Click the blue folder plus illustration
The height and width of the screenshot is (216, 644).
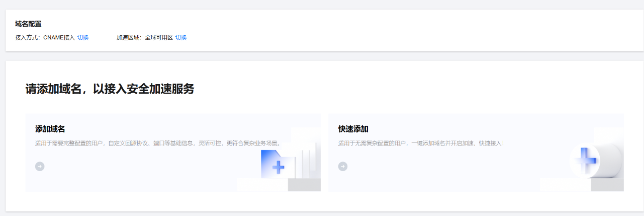[277, 164]
